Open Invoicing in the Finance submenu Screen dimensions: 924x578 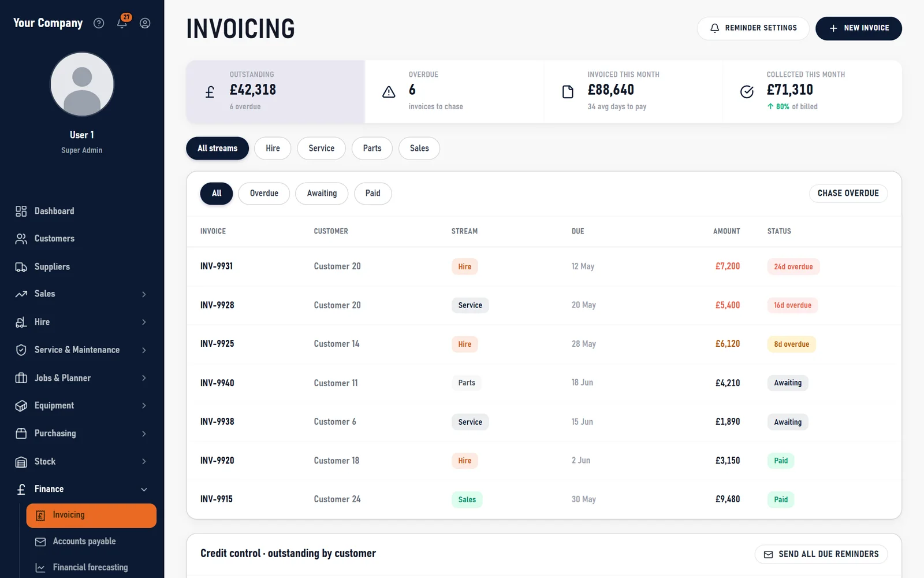click(x=91, y=516)
